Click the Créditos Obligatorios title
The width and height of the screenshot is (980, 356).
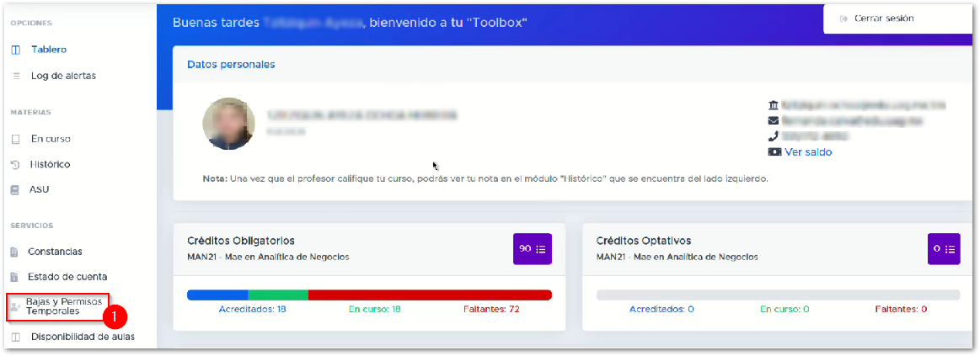point(241,241)
